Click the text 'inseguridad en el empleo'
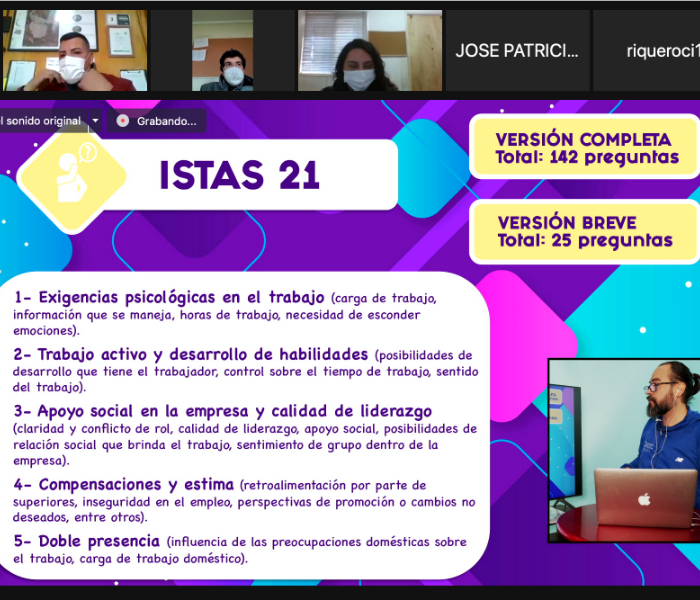Image resolution: width=700 pixels, height=600 pixels. [157, 502]
